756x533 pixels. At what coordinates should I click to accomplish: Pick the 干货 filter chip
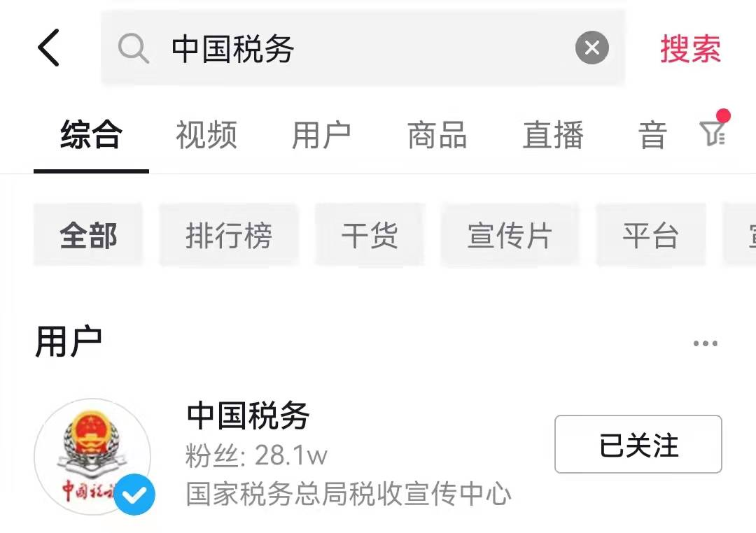370,235
